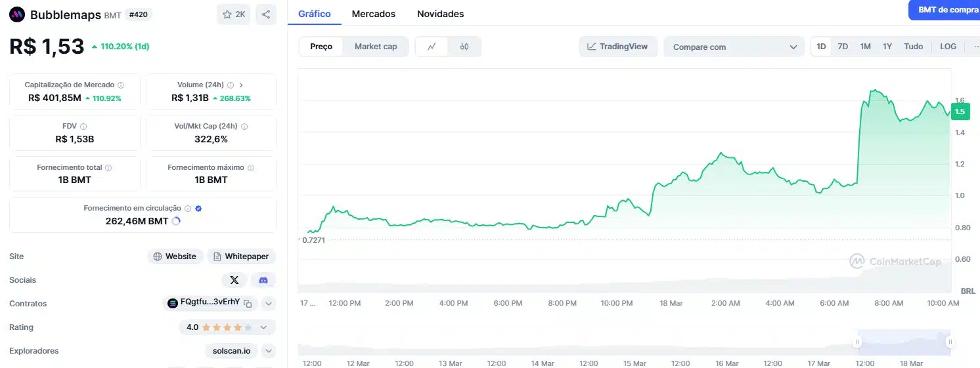The width and height of the screenshot is (980, 368).
Task: Open the share icon button
Action: click(265, 14)
